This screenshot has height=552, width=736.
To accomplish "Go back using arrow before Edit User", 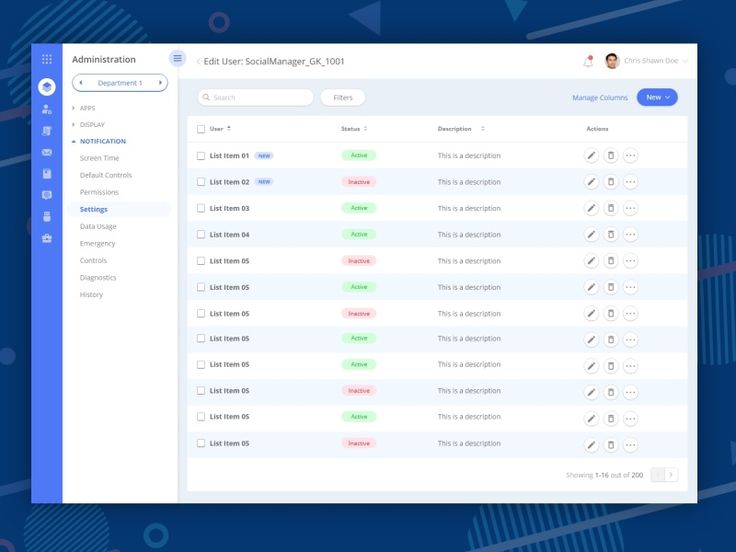I will point(199,61).
